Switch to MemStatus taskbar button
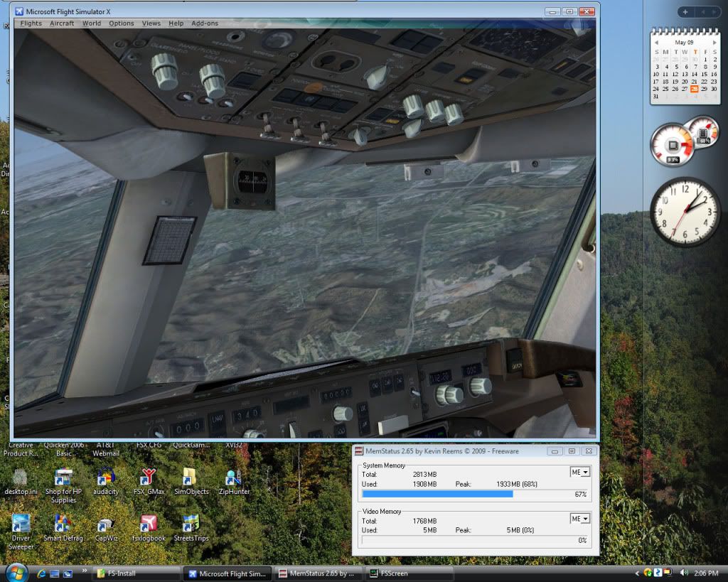The width and height of the screenshot is (728, 582). pos(318,573)
